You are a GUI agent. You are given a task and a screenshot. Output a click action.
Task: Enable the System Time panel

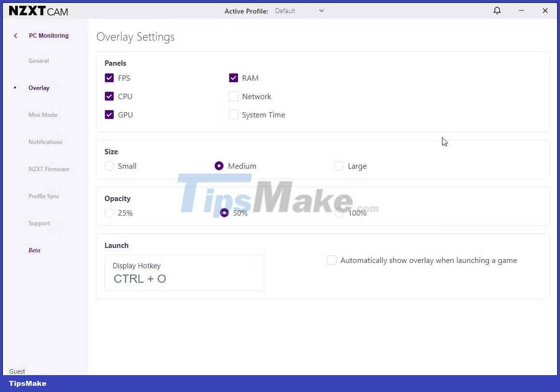tap(234, 115)
